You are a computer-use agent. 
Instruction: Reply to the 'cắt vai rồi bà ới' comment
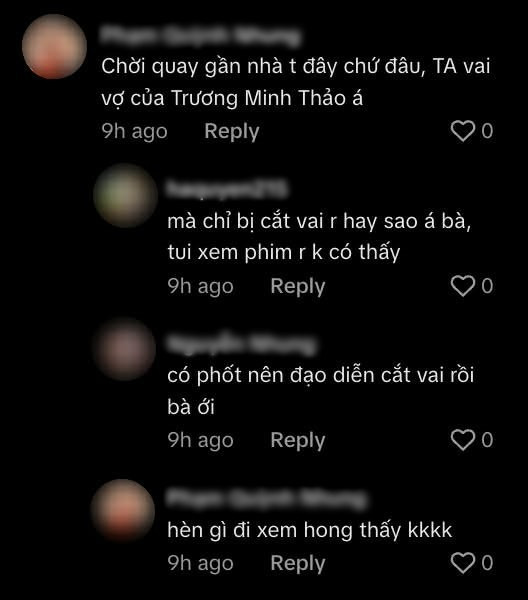coord(298,440)
